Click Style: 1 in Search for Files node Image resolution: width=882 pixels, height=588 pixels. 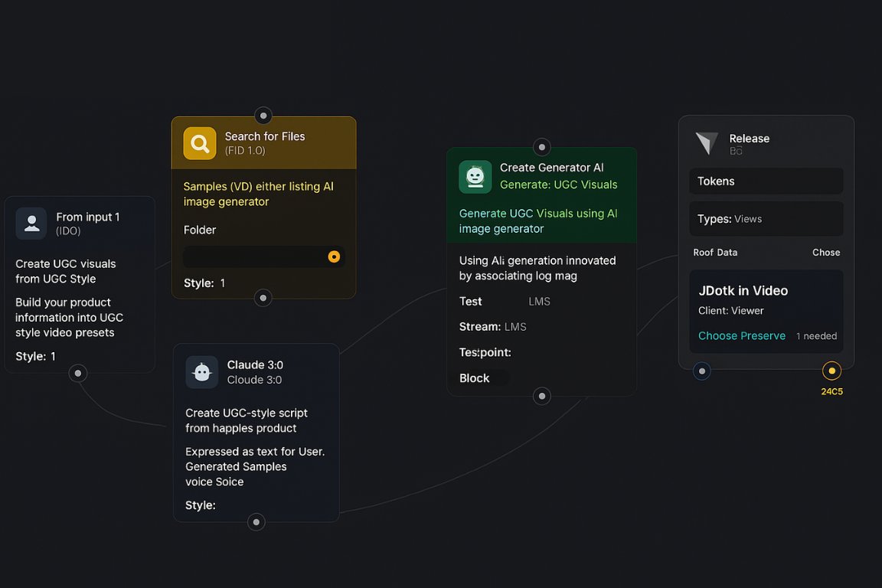pos(204,283)
